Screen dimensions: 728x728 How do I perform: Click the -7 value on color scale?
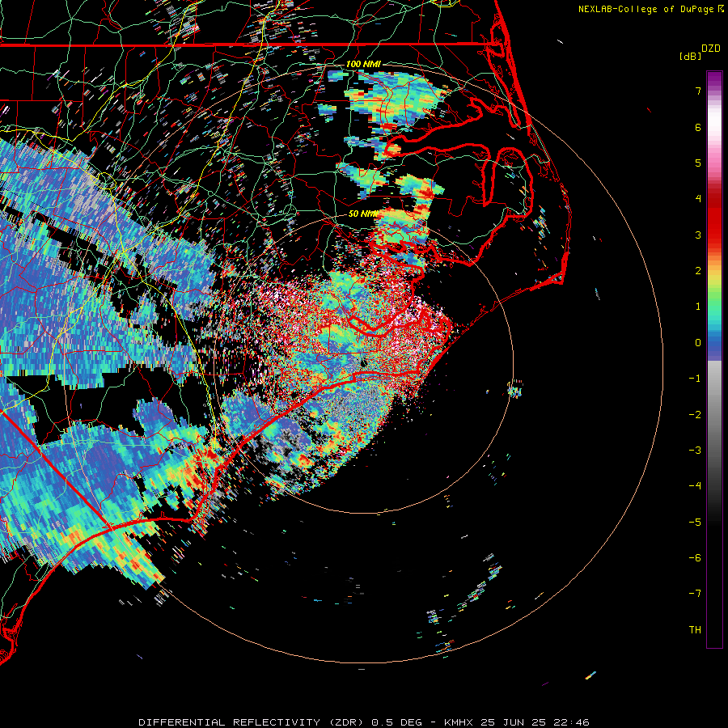[695, 594]
